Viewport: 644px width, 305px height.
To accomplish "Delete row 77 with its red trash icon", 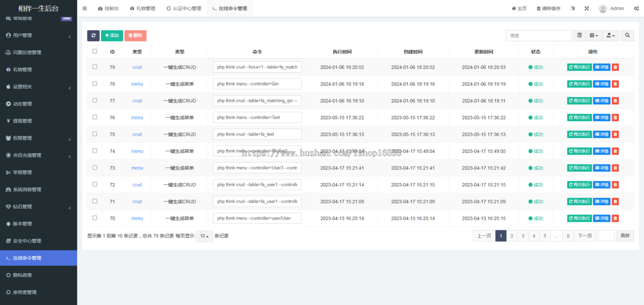I will (x=616, y=100).
